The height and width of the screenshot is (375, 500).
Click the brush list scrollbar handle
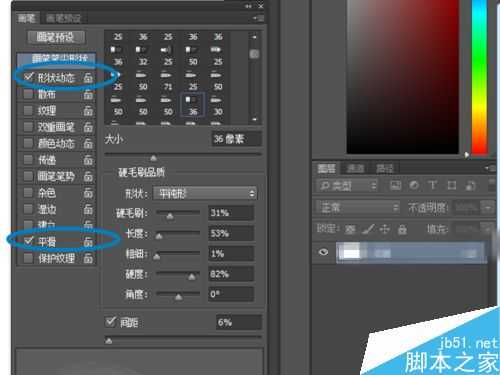point(254,54)
